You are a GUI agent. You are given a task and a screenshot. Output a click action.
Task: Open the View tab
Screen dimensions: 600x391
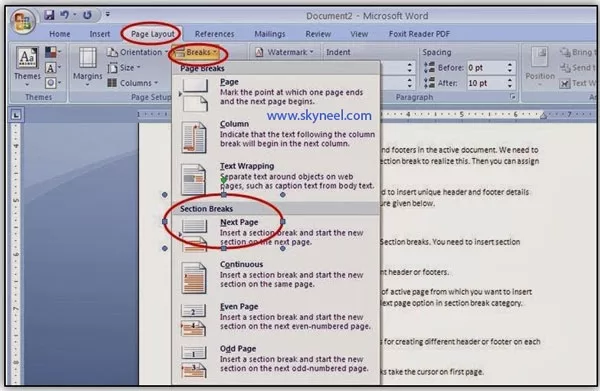359,34
